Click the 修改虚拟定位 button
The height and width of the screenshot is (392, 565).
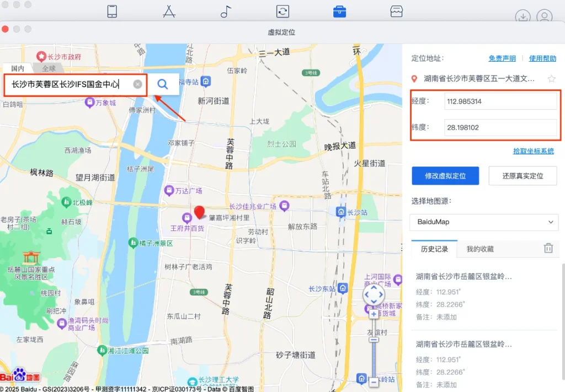click(445, 176)
